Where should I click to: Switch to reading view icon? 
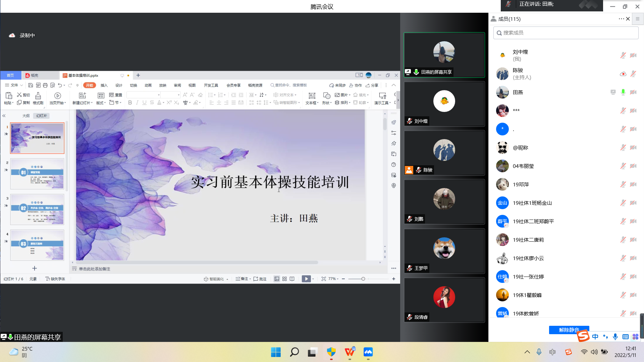[x=292, y=279]
